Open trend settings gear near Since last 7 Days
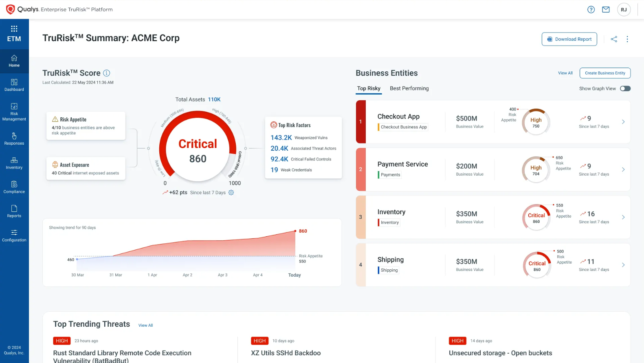Image resolution: width=644 pixels, height=363 pixels. coord(231,193)
